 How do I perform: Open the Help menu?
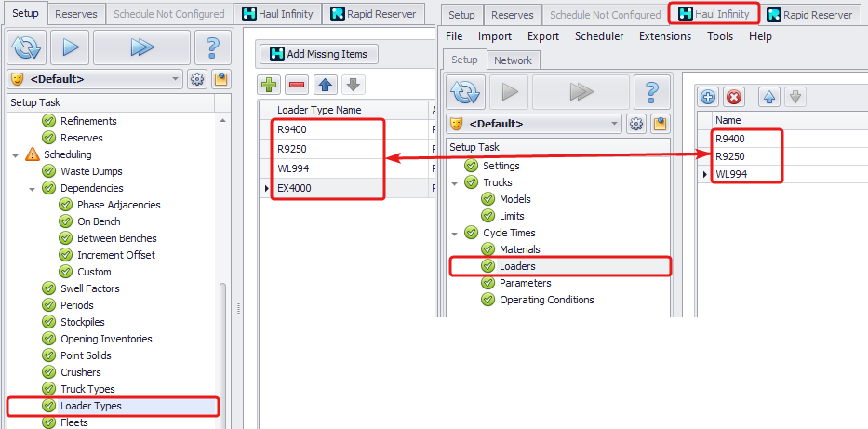point(760,36)
